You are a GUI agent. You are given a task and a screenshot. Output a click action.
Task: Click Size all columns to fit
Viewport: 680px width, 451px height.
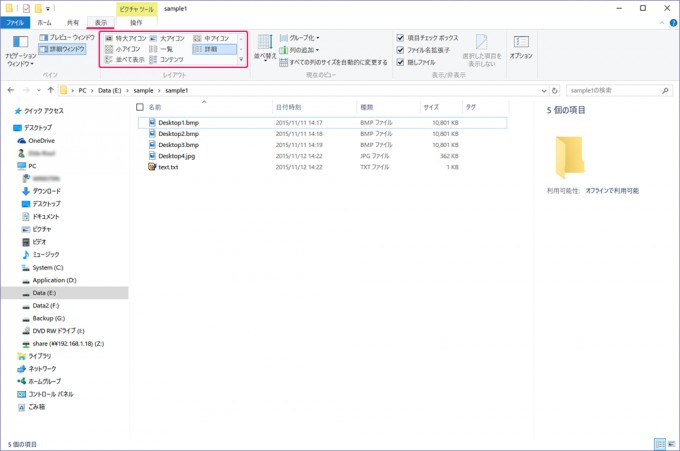tap(333, 62)
